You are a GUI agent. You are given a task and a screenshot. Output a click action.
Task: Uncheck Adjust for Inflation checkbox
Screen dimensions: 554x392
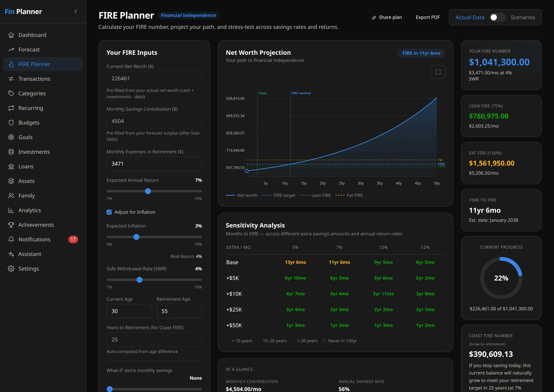click(x=109, y=212)
